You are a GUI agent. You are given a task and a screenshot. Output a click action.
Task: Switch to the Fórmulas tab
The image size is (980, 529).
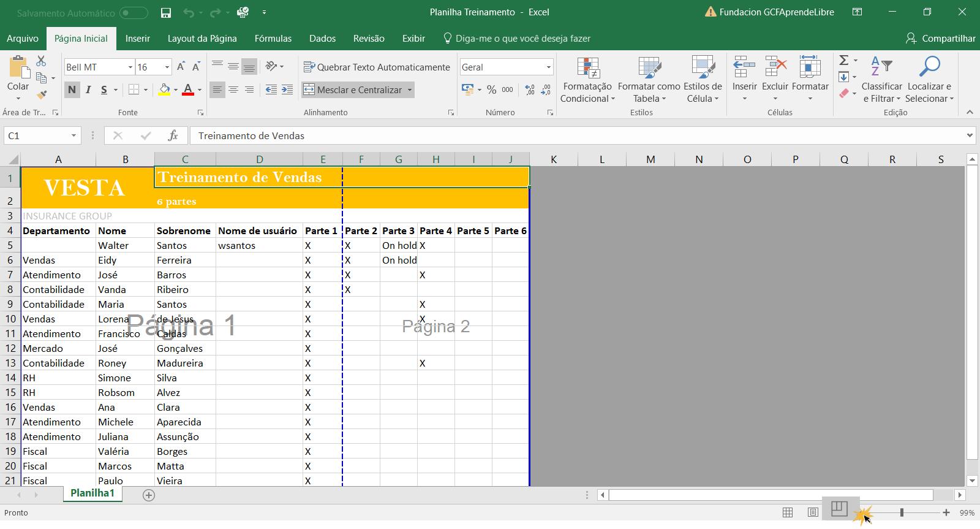273,38
